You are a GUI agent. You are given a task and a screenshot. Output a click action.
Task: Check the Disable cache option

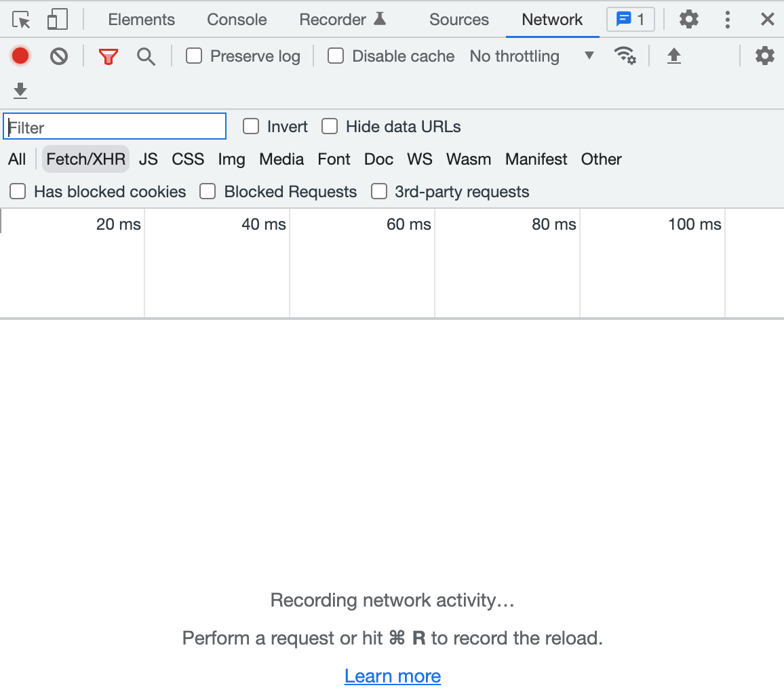pos(336,56)
